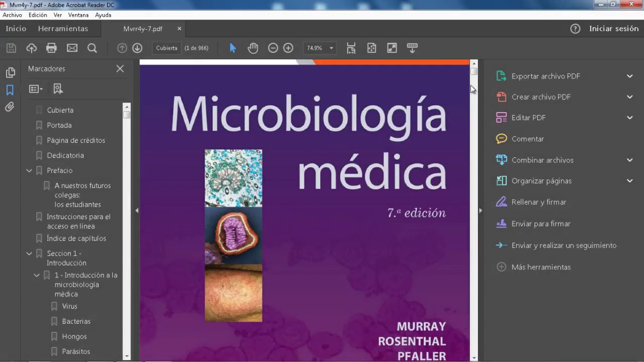Expand Organizar páginas options
The height and width of the screenshot is (362, 644).
(629, 180)
